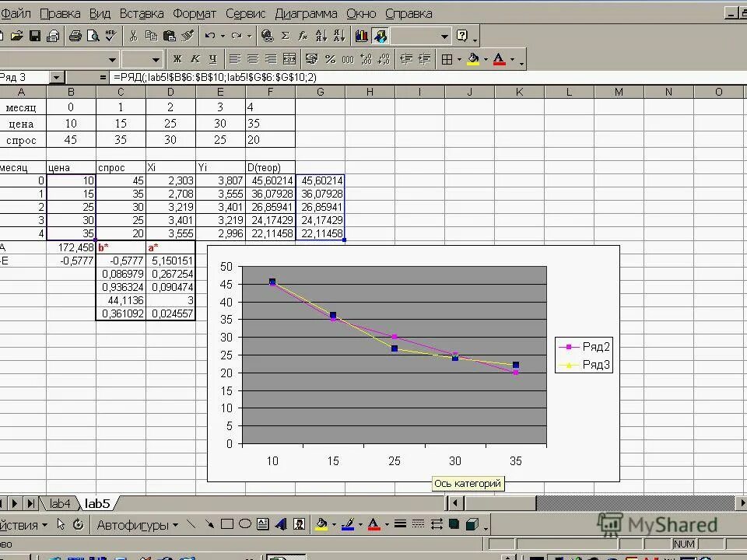Expand the formatting toolbar fill color arrow
This screenshot has height=560, width=747.
pos(486,59)
